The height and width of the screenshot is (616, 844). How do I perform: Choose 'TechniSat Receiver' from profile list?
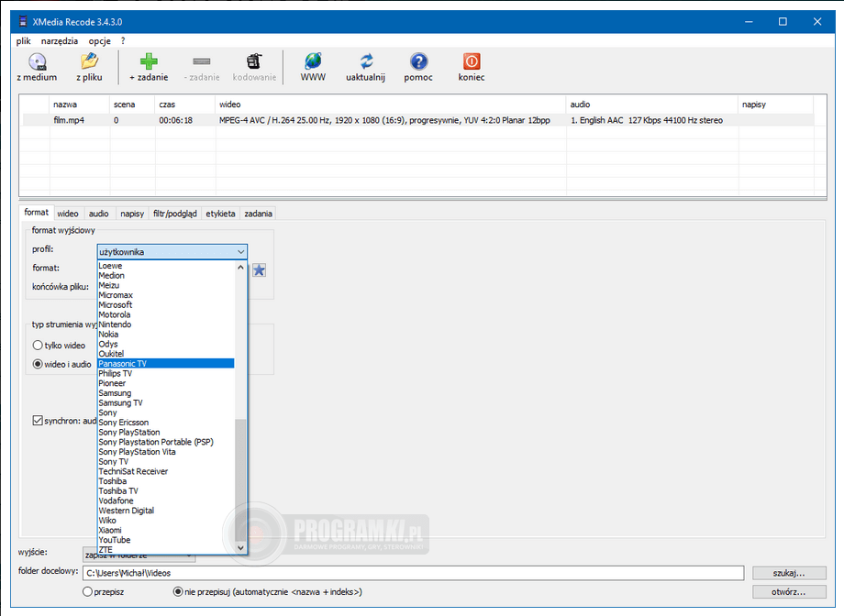pos(166,471)
